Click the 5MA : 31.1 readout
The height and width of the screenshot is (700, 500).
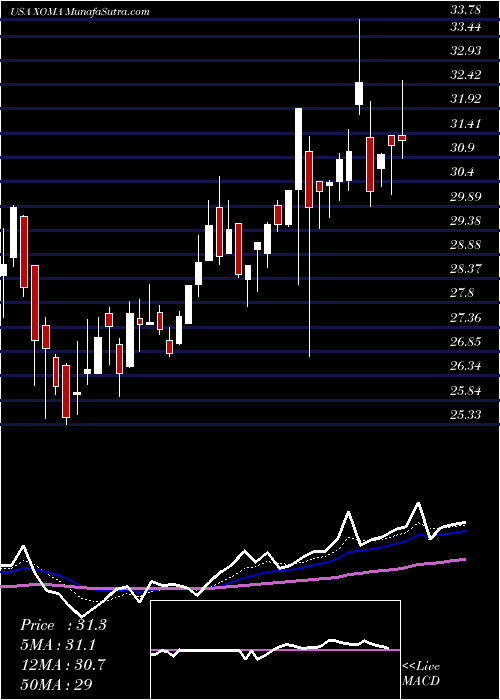58,645
